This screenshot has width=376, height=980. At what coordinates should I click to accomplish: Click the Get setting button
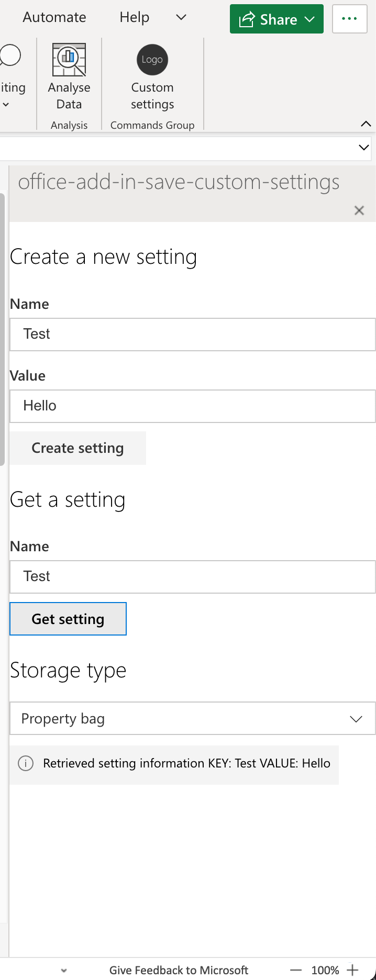(x=68, y=618)
